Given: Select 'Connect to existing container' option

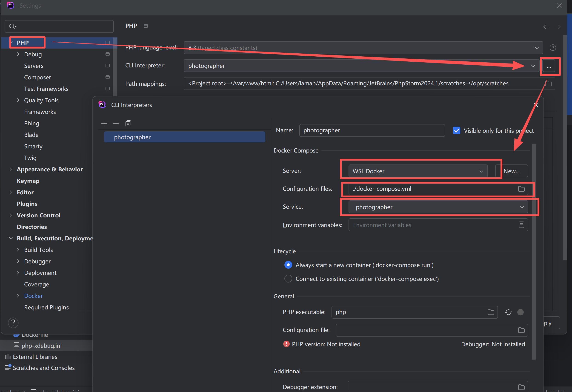Looking at the screenshot, I should [288, 279].
